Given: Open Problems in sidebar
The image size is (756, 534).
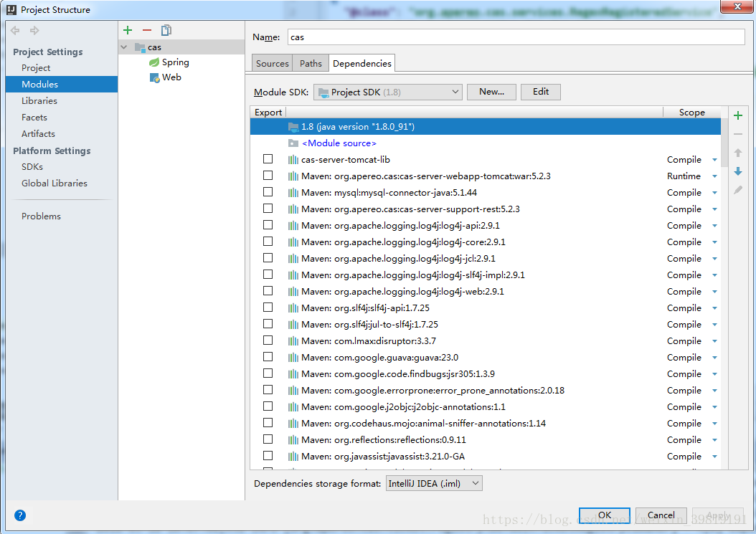Looking at the screenshot, I should [41, 216].
